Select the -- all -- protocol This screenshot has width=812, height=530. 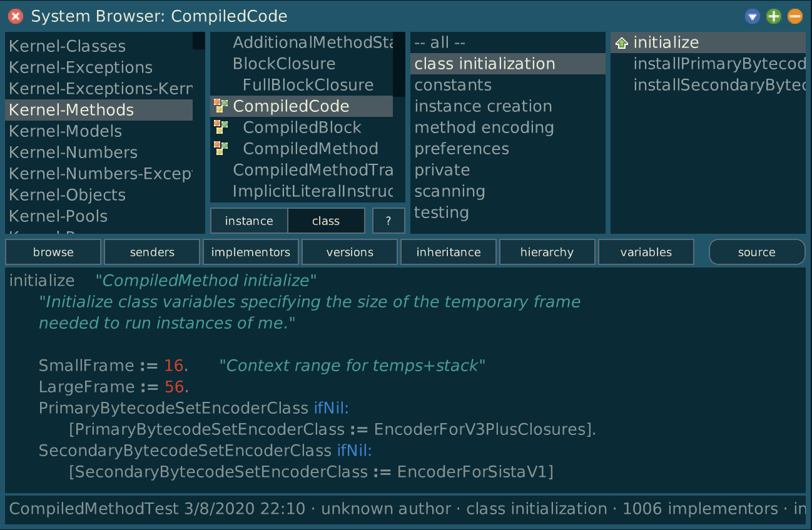(x=508, y=42)
